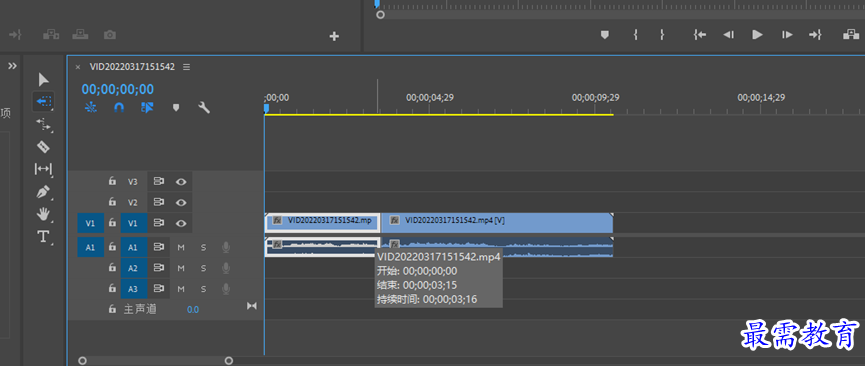865x366 pixels.
Task: Hide track V2 output with eye
Action: pyautogui.click(x=181, y=202)
